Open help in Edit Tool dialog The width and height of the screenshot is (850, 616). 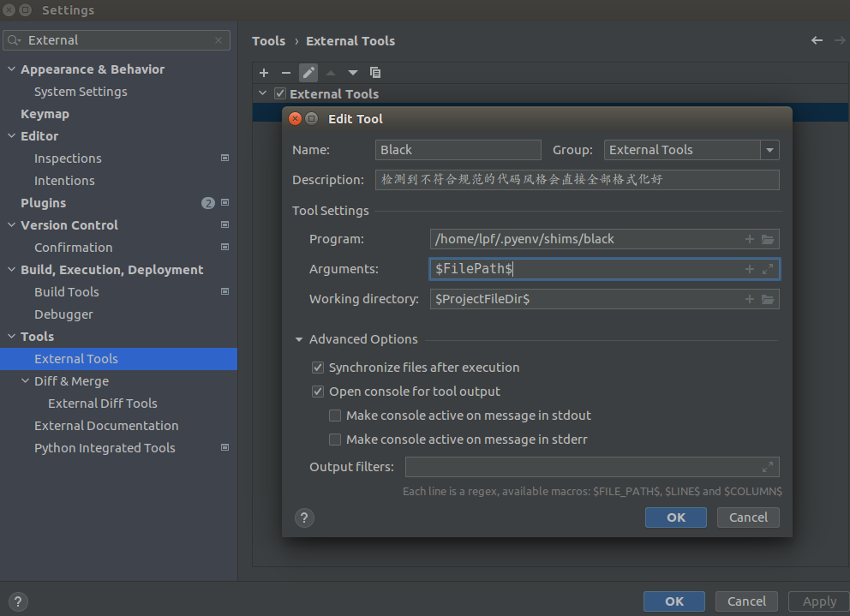305,517
